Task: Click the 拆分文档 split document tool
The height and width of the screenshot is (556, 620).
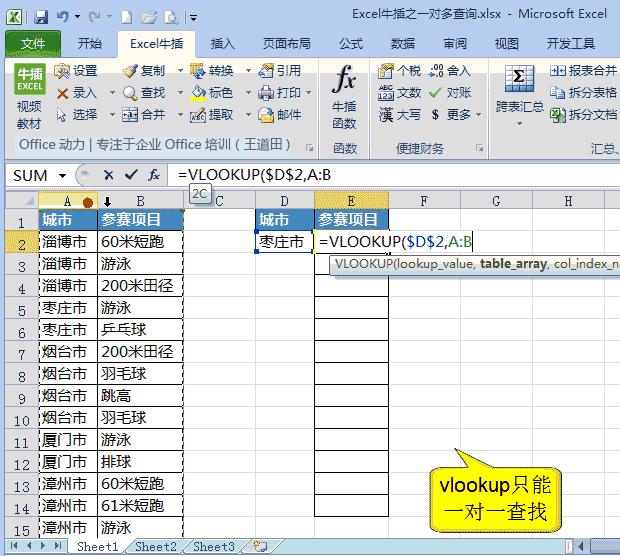Action: point(584,115)
